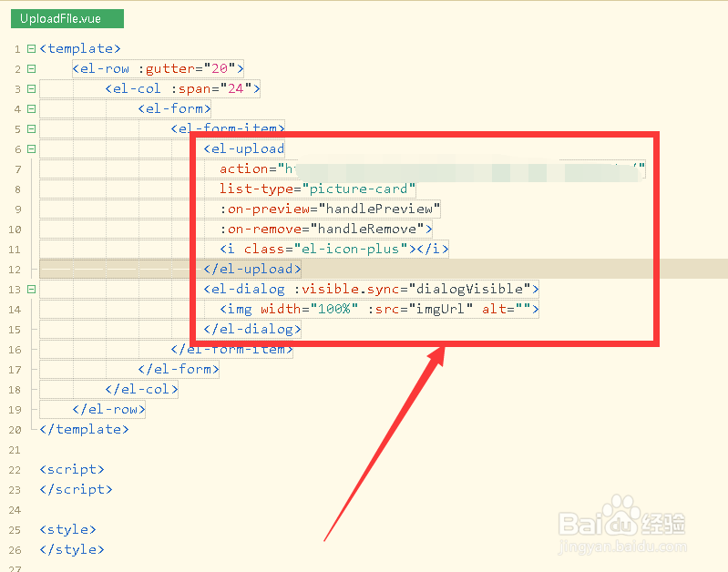Click the </style> closing tag
The height and width of the screenshot is (572, 728).
coord(72,550)
